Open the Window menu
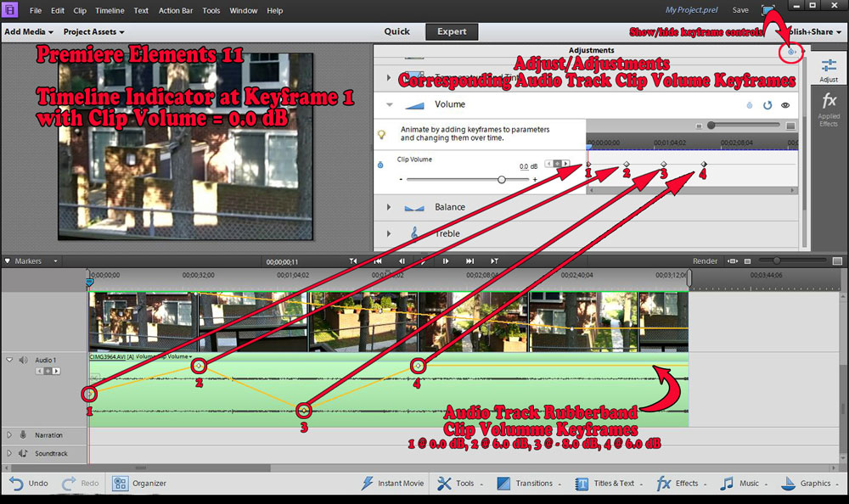Screen dimensions: 849x504 (x=243, y=10)
